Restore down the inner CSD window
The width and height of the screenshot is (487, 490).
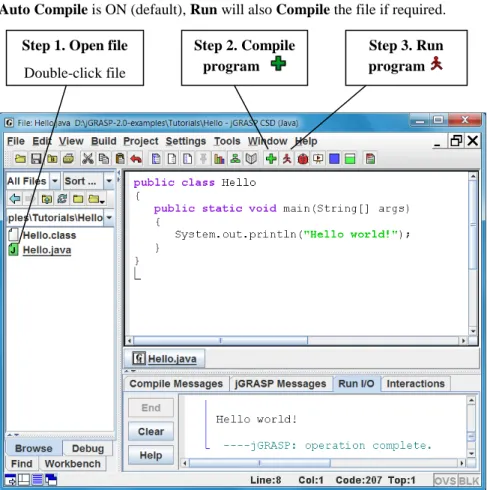tap(456, 141)
